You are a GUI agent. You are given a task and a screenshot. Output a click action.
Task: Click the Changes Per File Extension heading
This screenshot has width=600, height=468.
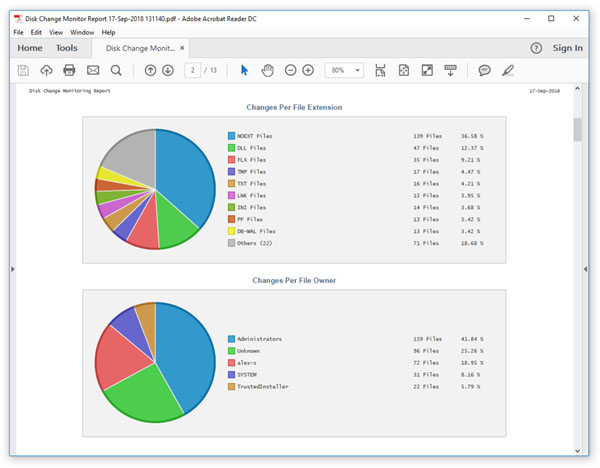coord(294,108)
